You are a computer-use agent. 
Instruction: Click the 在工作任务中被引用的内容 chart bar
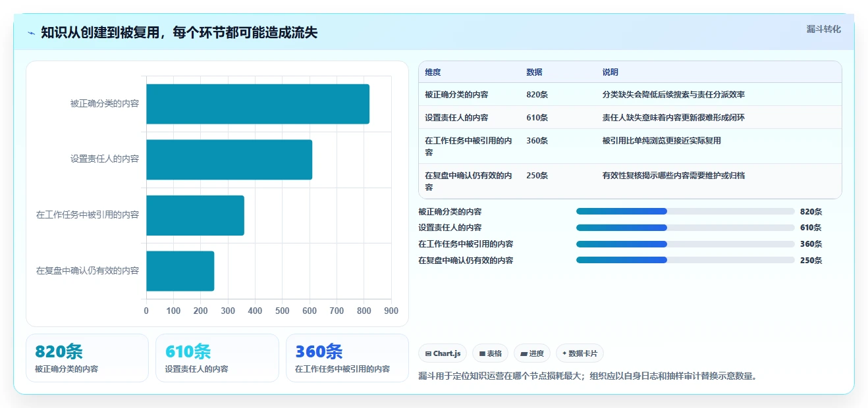(x=195, y=215)
